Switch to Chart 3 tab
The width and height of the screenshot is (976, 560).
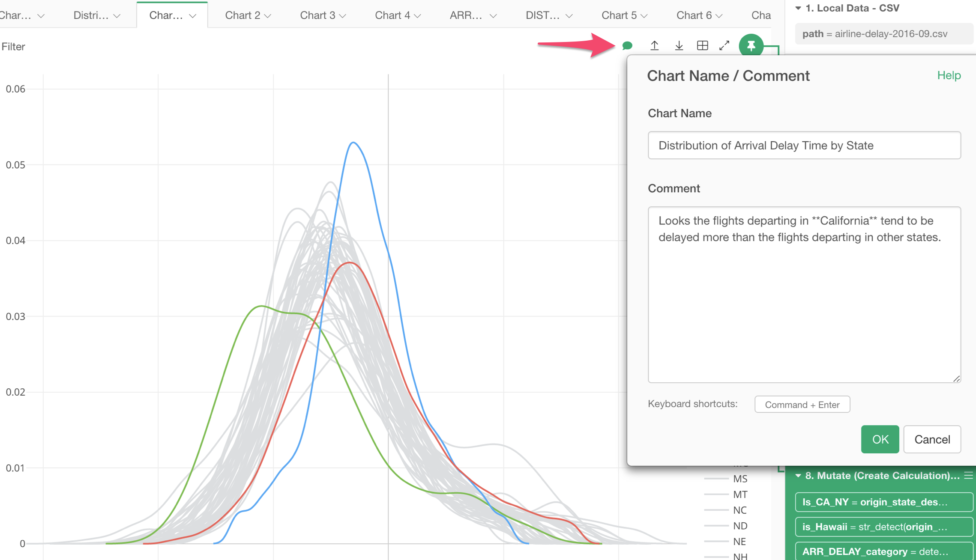[x=317, y=15]
